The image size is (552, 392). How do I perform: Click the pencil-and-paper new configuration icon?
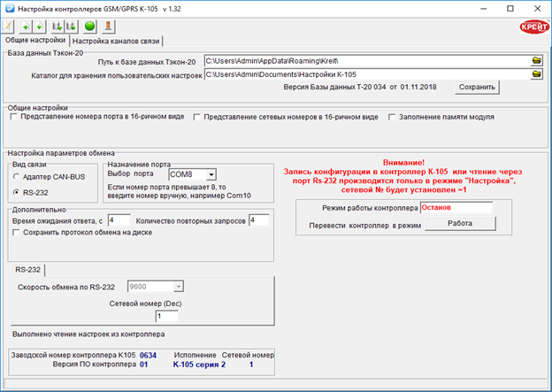pos(8,27)
